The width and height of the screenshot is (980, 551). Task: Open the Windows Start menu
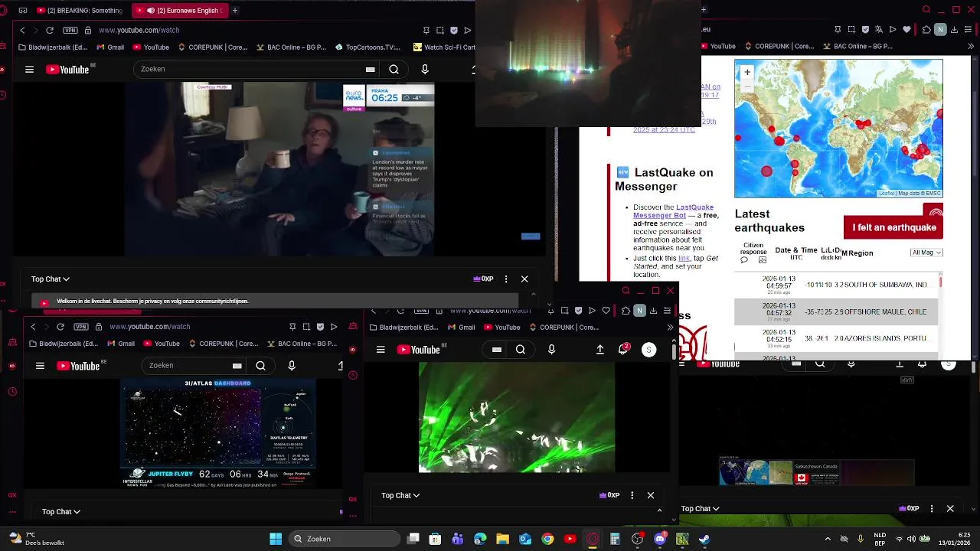[x=276, y=539]
